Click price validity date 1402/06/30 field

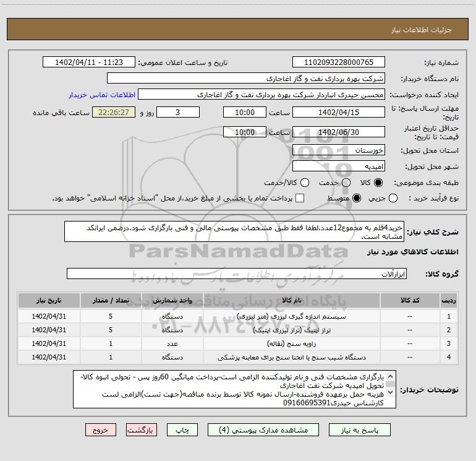pyautogui.click(x=339, y=132)
